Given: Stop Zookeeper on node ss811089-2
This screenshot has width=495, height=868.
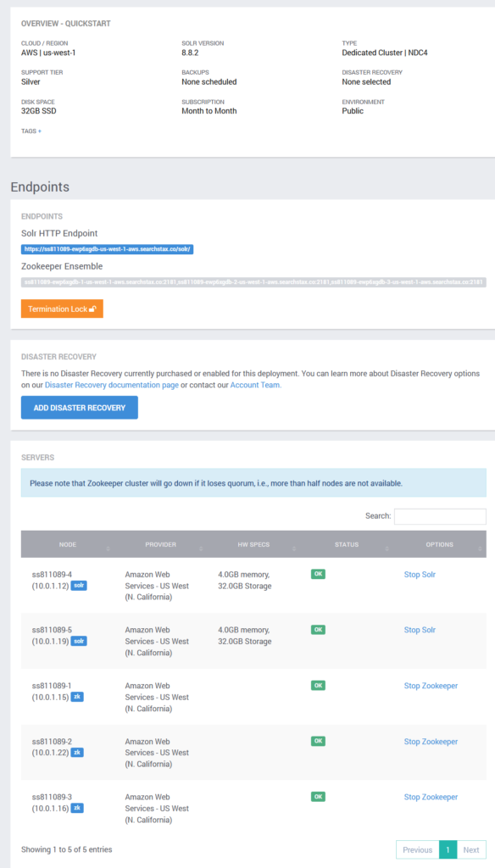Looking at the screenshot, I should tap(431, 742).
